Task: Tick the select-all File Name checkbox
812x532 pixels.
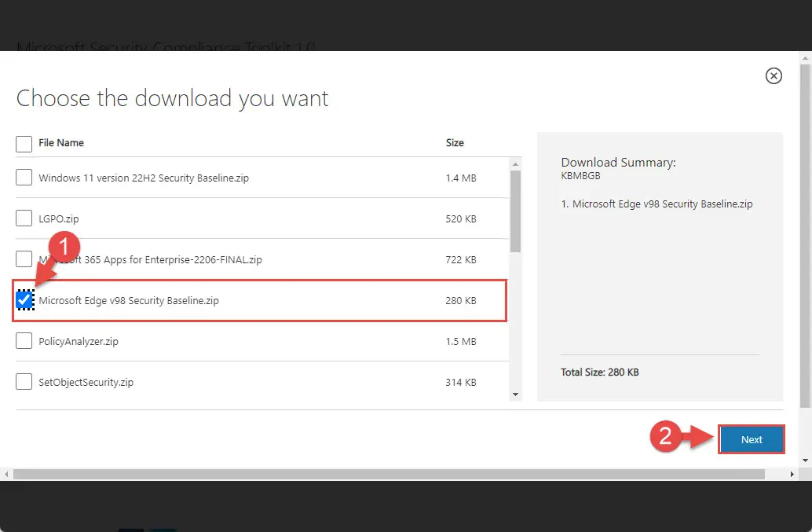Action: (x=24, y=144)
